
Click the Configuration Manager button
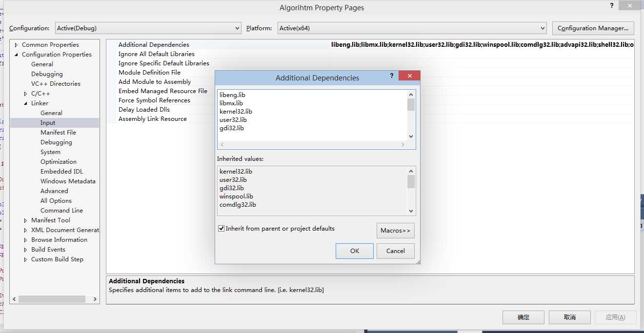coord(593,28)
